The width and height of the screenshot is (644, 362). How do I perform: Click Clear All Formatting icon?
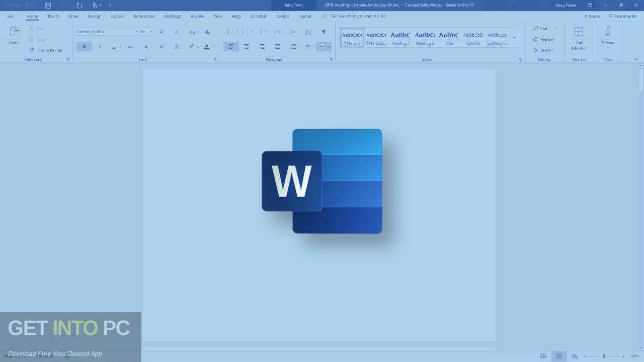click(x=208, y=32)
